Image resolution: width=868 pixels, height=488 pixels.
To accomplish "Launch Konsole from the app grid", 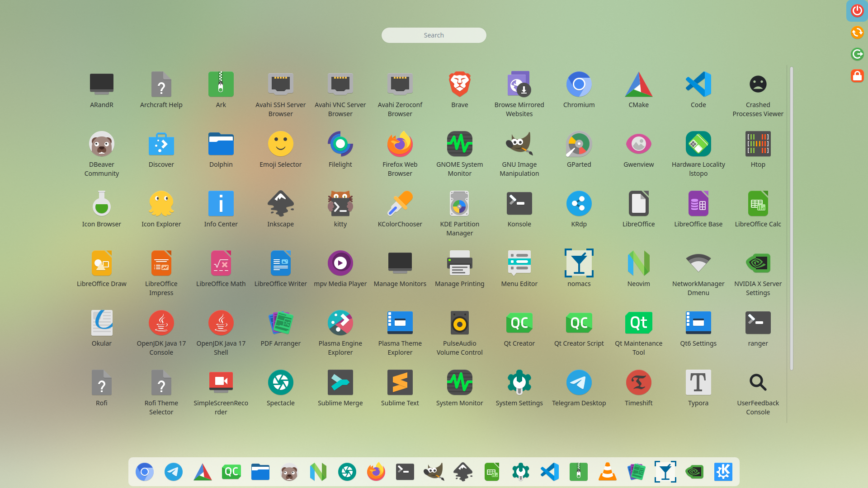I will [519, 210].
